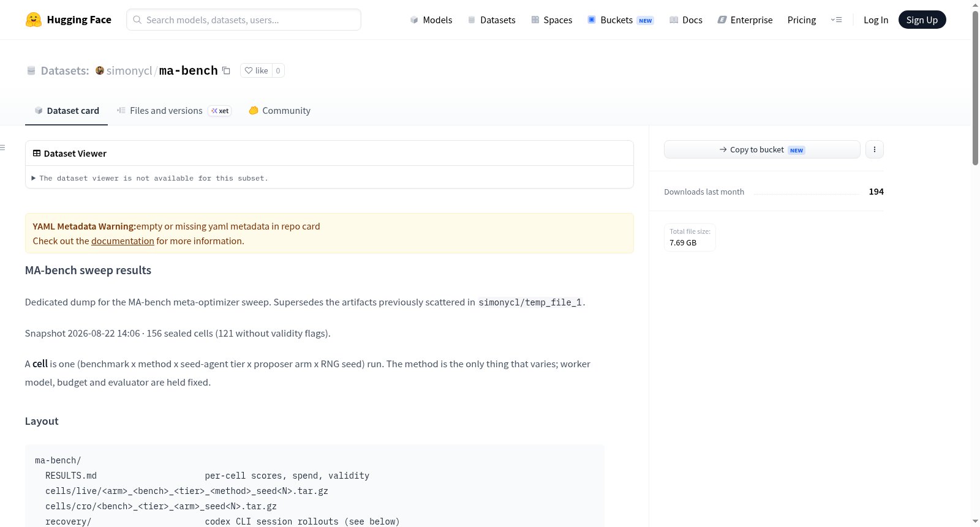
Task: Click the Log In link
Action: (x=876, y=20)
